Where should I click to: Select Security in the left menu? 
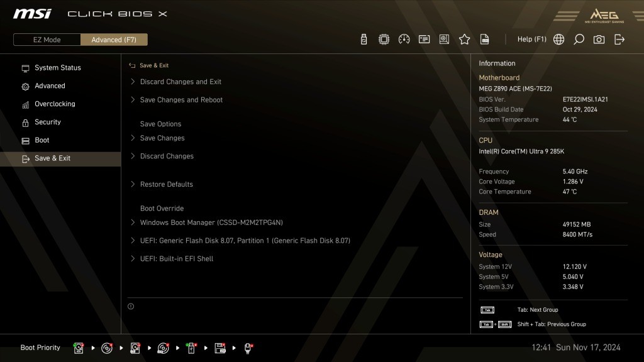[x=60, y=122]
